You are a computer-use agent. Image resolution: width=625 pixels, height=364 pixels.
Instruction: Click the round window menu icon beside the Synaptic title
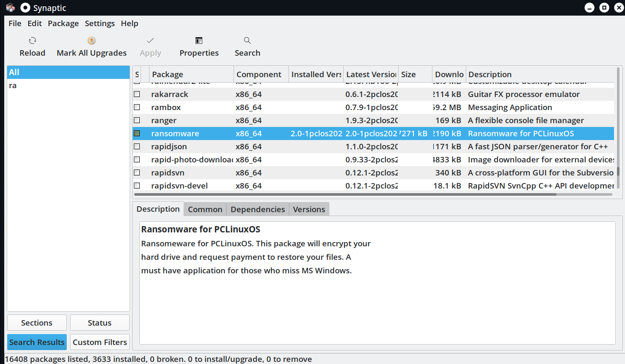point(25,8)
